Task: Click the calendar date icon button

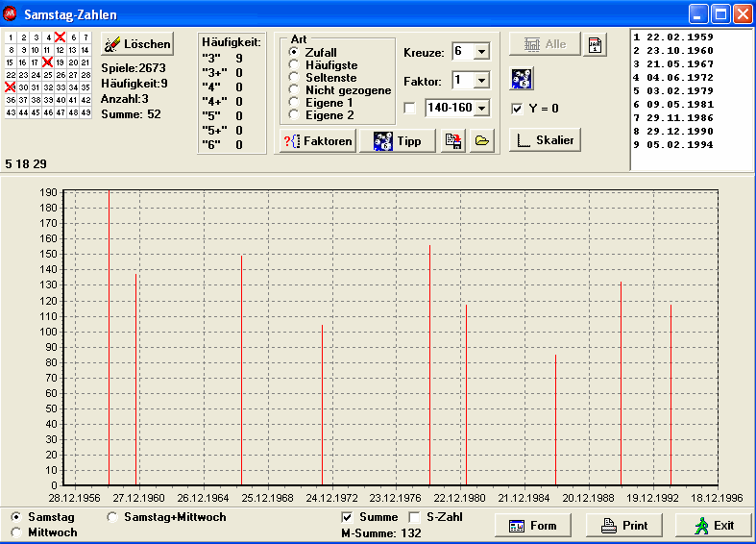Action: pyautogui.click(x=596, y=44)
